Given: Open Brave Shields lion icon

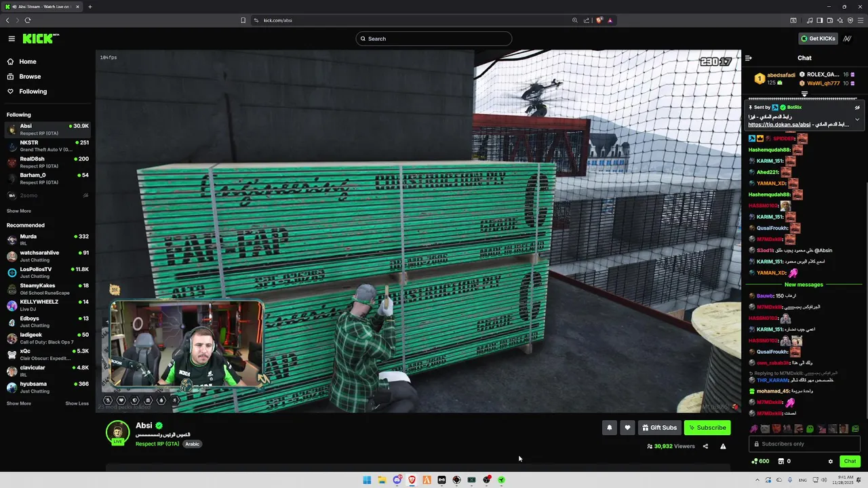Looking at the screenshot, I should click(x=599, y=20).
